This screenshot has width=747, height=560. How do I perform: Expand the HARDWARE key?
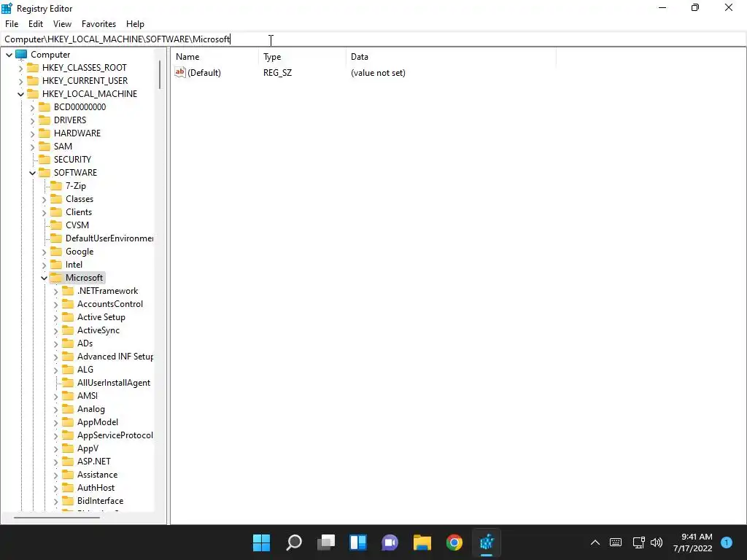(x=32, y=133)
